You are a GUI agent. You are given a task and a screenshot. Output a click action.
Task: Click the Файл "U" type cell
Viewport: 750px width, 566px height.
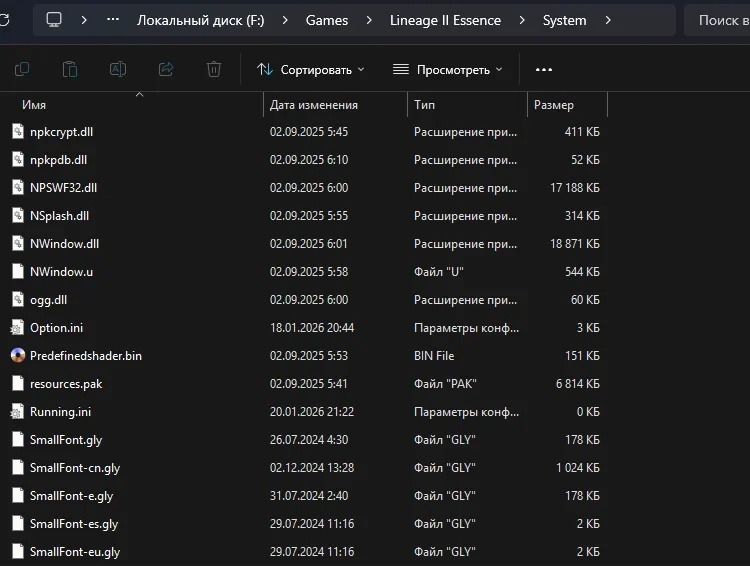pyautogui.click(x=439, y=272)
